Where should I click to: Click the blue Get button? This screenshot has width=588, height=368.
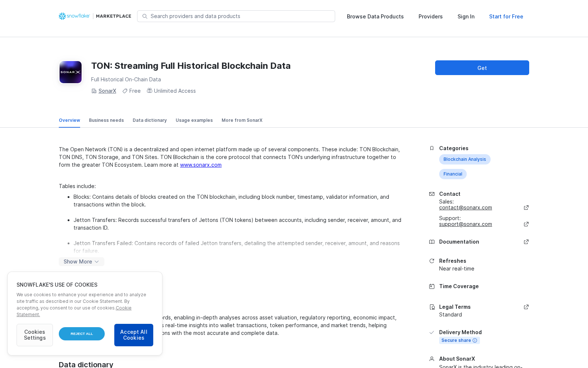[482, 68]
